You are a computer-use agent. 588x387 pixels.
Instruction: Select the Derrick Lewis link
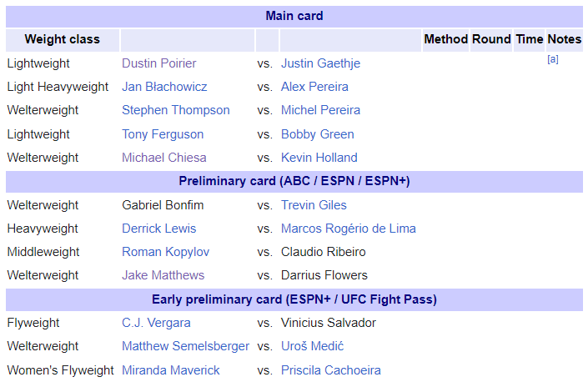(x=158, y=229)
